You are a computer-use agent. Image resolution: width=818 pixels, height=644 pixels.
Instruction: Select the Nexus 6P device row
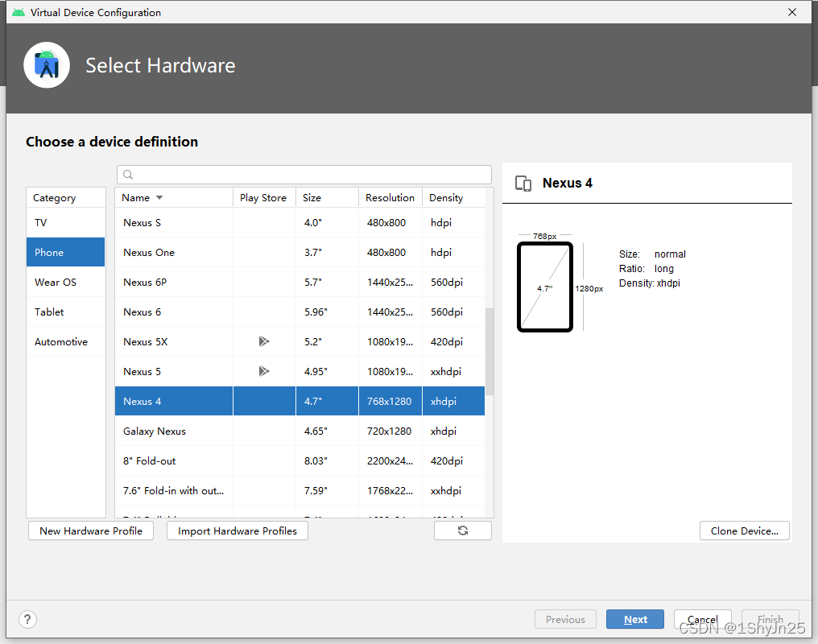pyautogui.click(x=300, y=282)
